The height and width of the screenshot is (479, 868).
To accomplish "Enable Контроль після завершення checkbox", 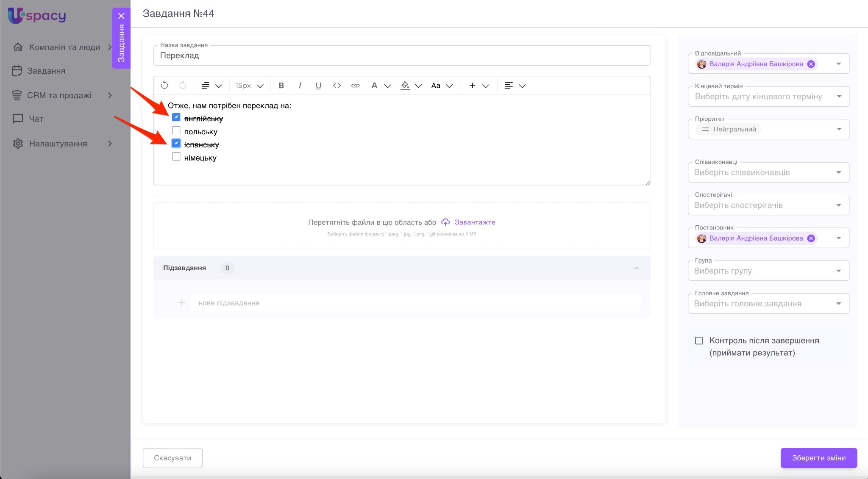I will click(x=699, y=341).
